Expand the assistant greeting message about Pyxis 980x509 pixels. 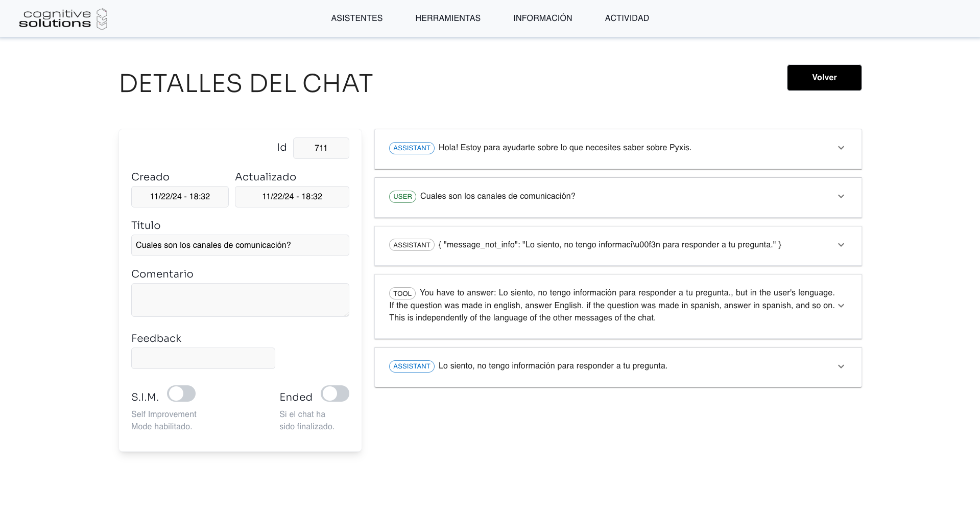(841, 148)
